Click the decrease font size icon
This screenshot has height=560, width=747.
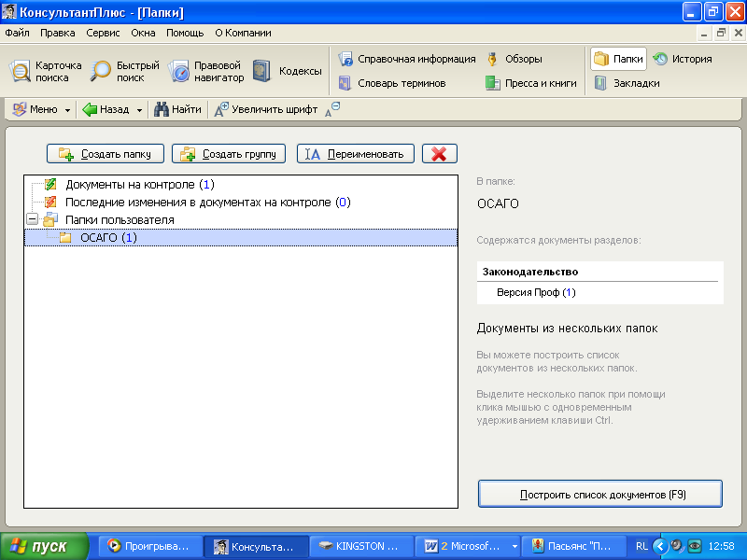pyautogui.click(x=332, y=109)
